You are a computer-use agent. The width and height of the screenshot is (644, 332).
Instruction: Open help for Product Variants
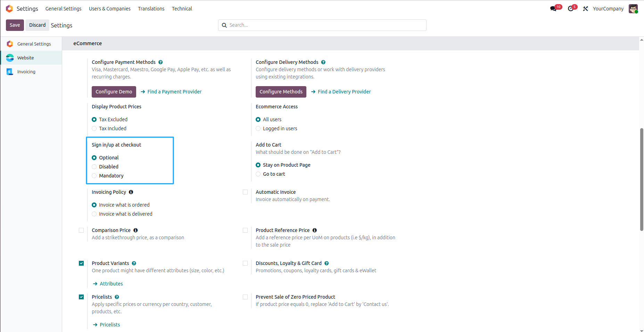tap(134, 263)
